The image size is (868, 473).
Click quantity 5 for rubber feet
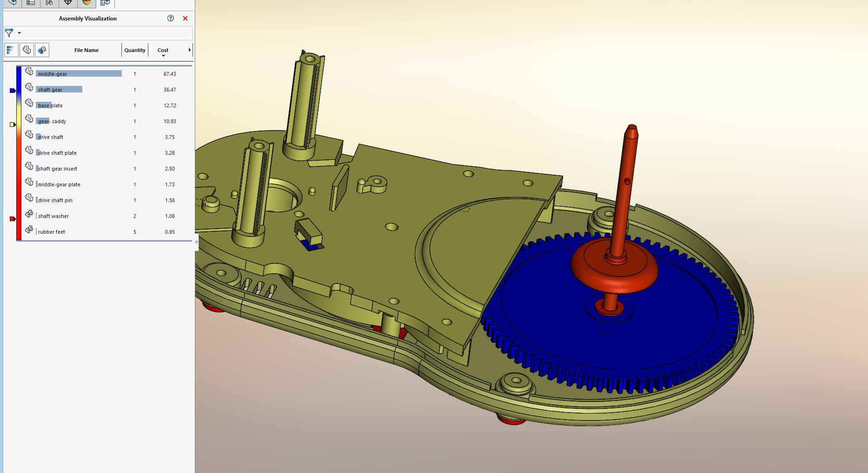(135, 232)
